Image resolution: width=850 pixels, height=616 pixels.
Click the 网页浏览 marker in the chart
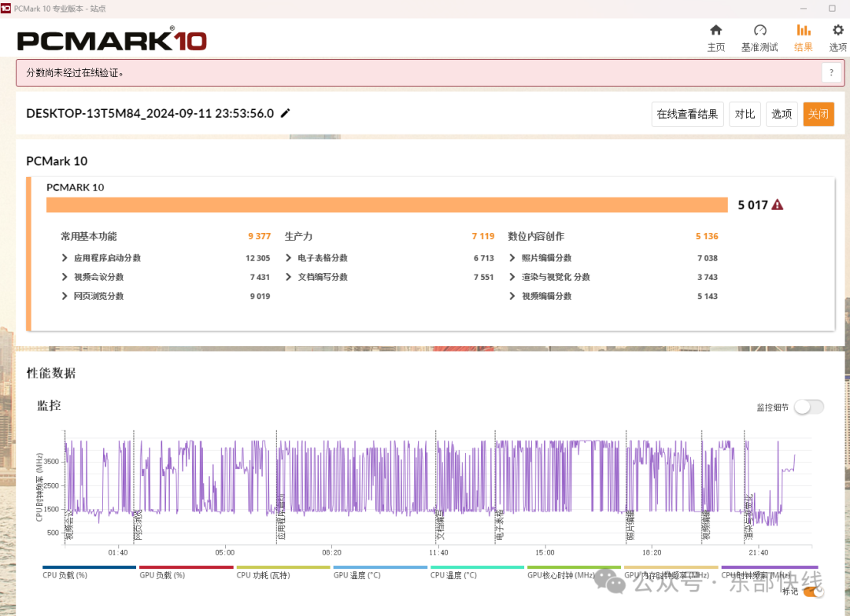(138, 525)
